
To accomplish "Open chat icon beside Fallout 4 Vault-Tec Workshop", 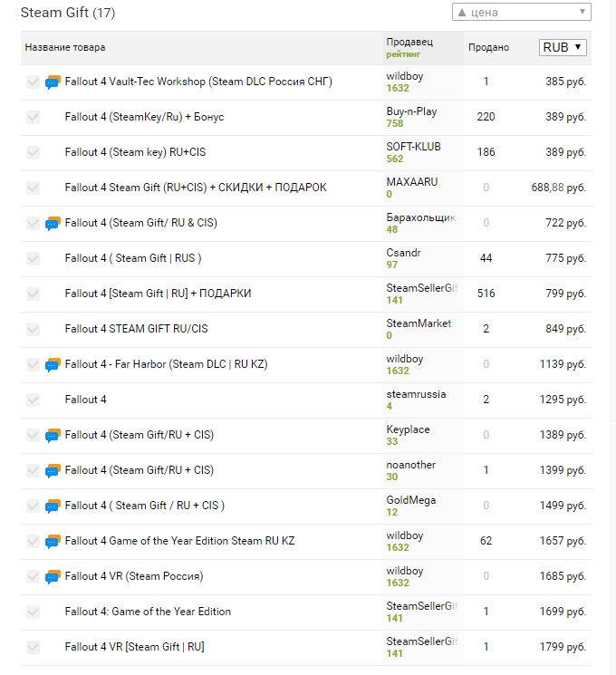I will [53, 82].
